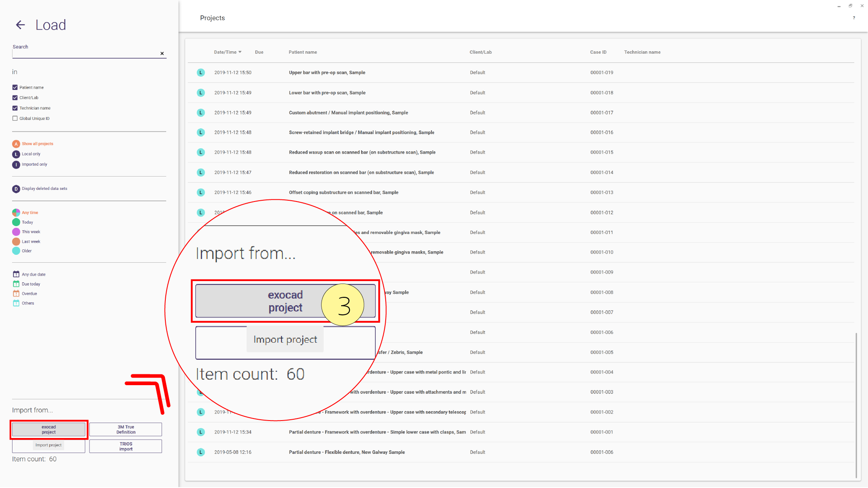Screen dimensions: 868x488
Task: Sort by the Patient name column header
Action: [303, 52]
